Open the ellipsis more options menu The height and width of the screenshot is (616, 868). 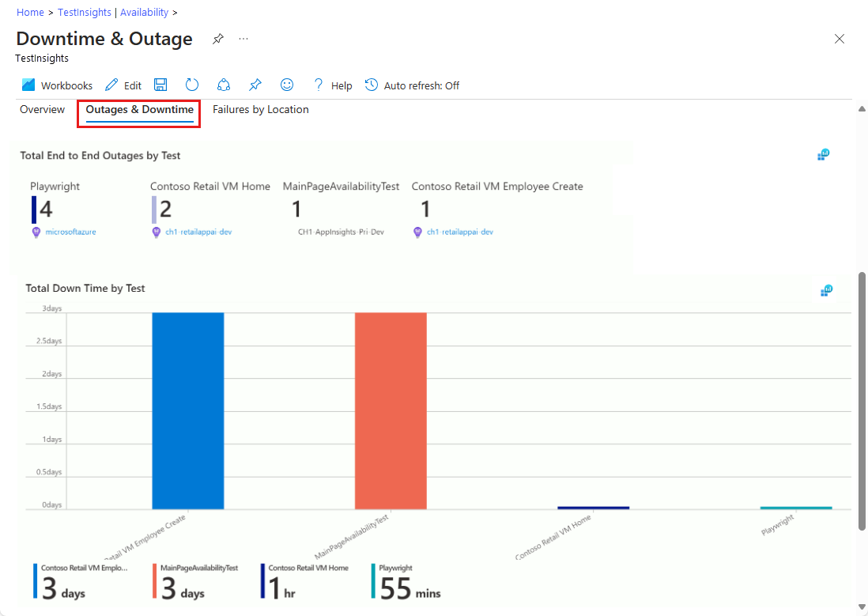tap(243, 39)
